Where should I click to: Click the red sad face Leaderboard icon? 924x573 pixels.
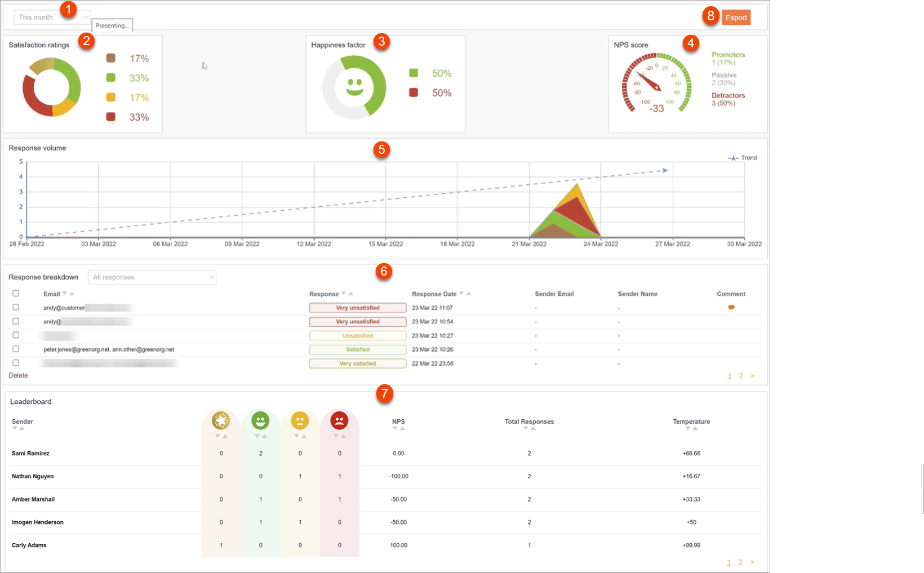(339, 420)
